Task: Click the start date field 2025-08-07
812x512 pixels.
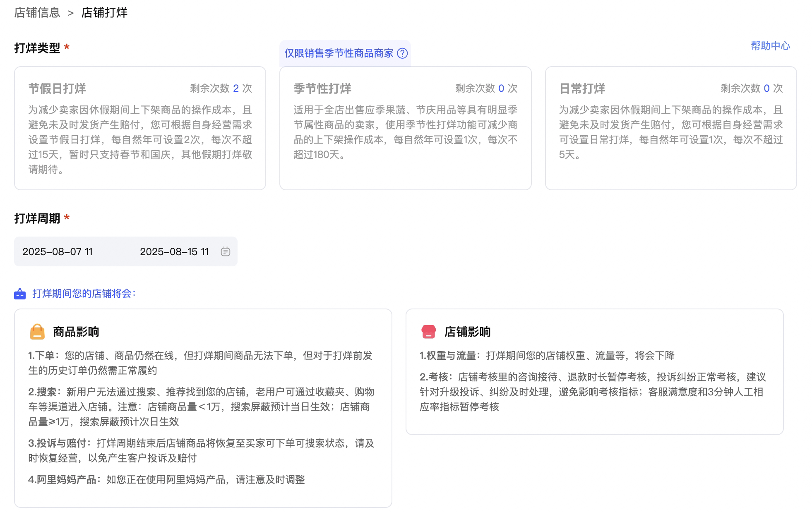Action: point(58,251)
